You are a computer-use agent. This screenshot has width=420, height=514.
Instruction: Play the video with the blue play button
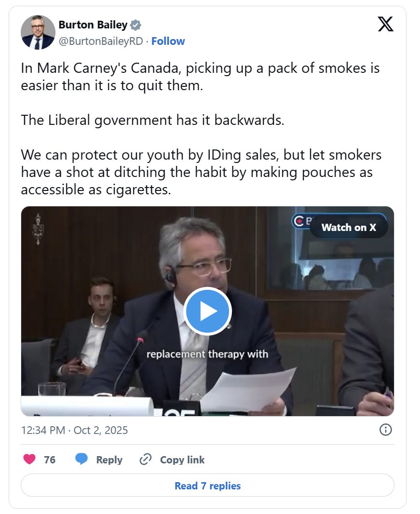(x=207, y=311)
